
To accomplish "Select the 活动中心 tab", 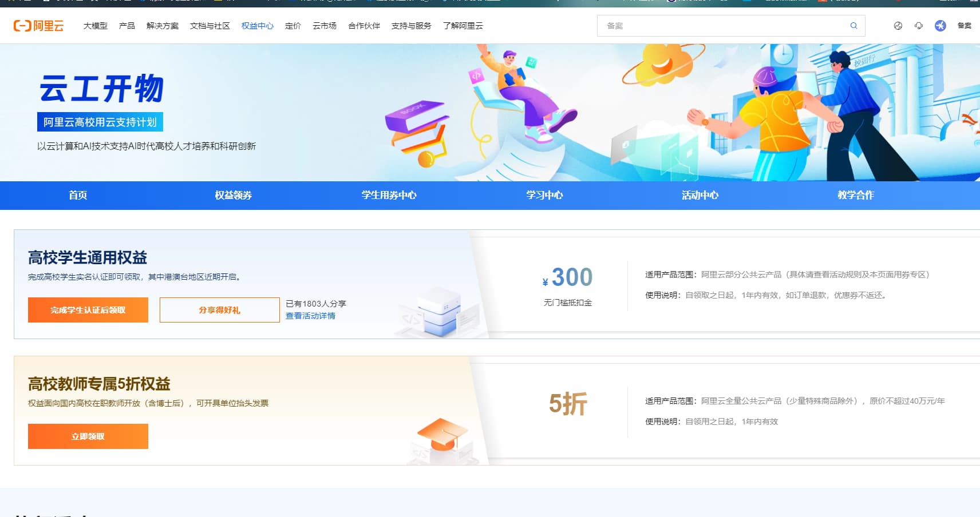I will 700,195.
